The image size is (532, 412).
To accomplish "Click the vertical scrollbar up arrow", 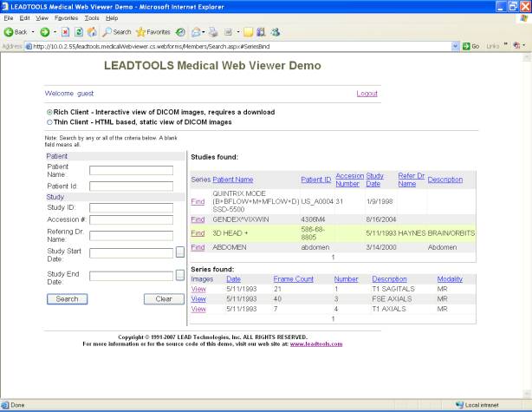I will (527, 58).
